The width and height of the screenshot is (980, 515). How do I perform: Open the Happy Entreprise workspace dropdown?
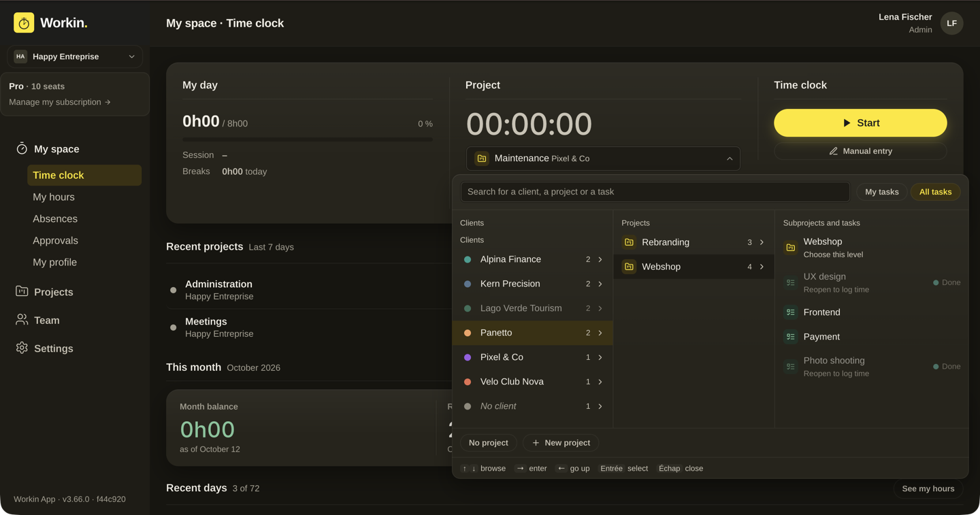click(75, 56)
